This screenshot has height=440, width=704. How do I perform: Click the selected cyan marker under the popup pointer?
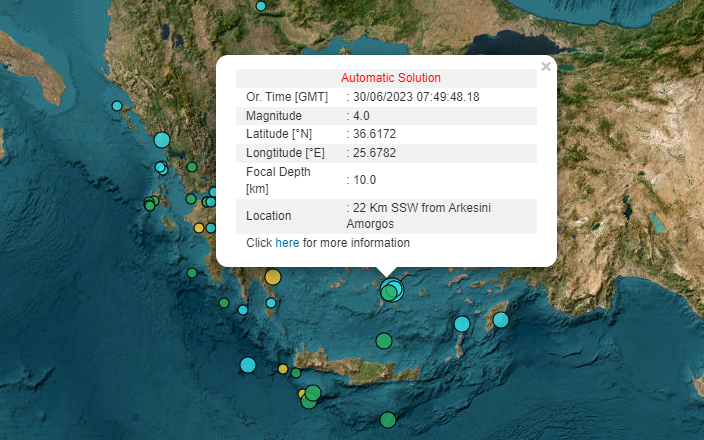click(x=395, y=290)
